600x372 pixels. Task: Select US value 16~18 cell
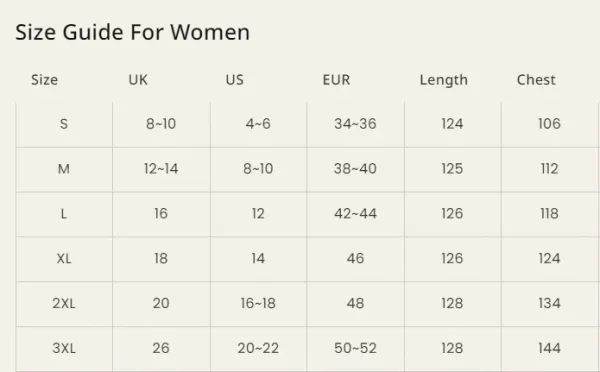point(258,303)
